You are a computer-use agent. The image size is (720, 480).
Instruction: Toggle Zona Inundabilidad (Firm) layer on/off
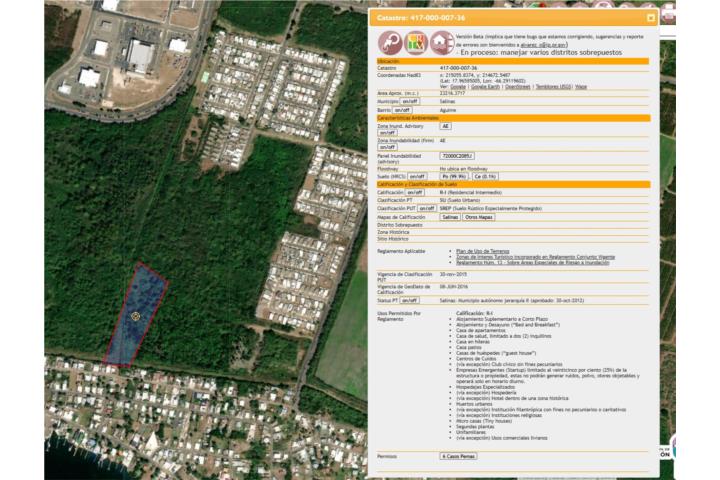(387, 147)
